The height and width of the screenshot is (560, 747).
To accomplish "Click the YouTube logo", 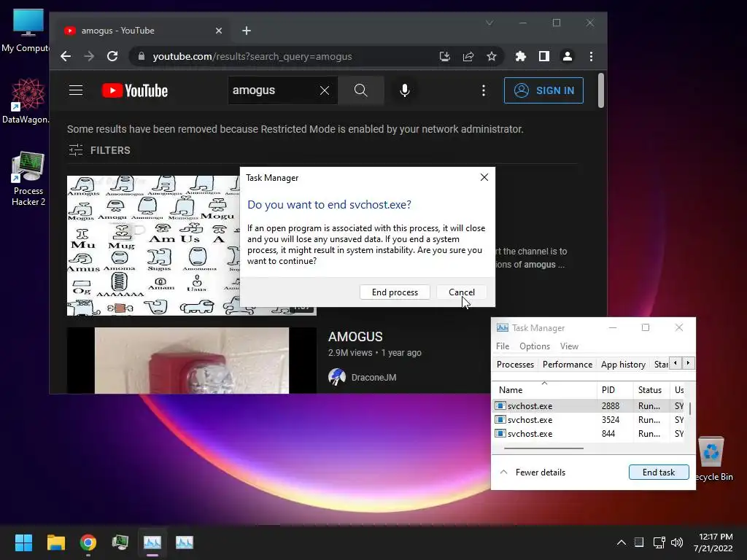I will pyautogui.click(x=135, y=90).
